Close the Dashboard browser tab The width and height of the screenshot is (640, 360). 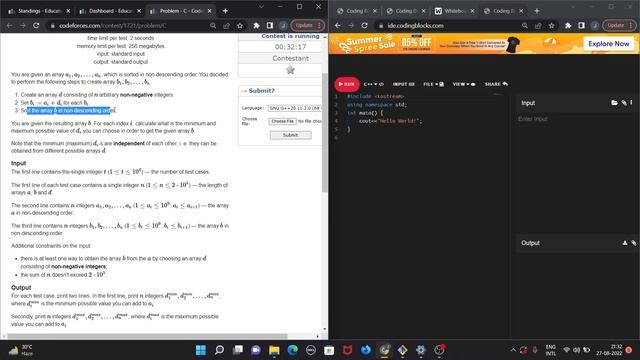139,11
